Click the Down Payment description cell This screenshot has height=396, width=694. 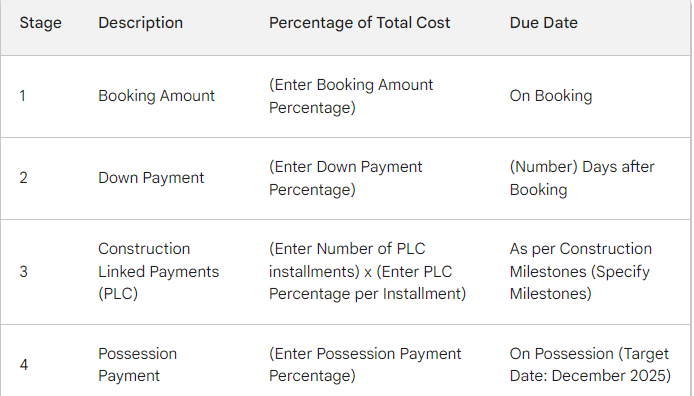pyautogui.click(x=151, y=178)
